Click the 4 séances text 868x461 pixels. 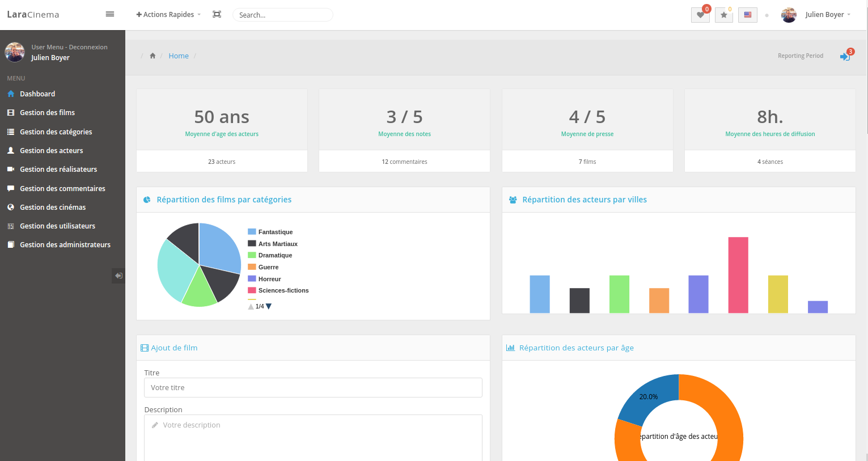coord(770,162)
